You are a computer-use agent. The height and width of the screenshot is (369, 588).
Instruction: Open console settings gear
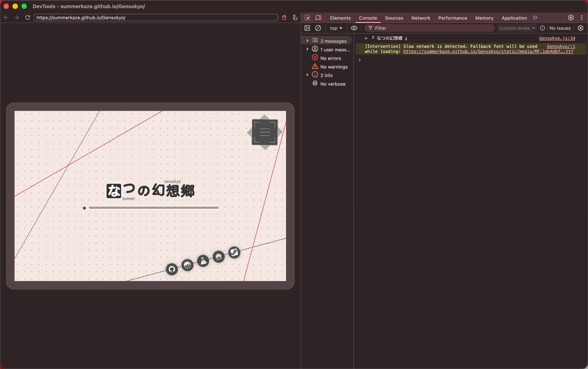coord(580,28)
